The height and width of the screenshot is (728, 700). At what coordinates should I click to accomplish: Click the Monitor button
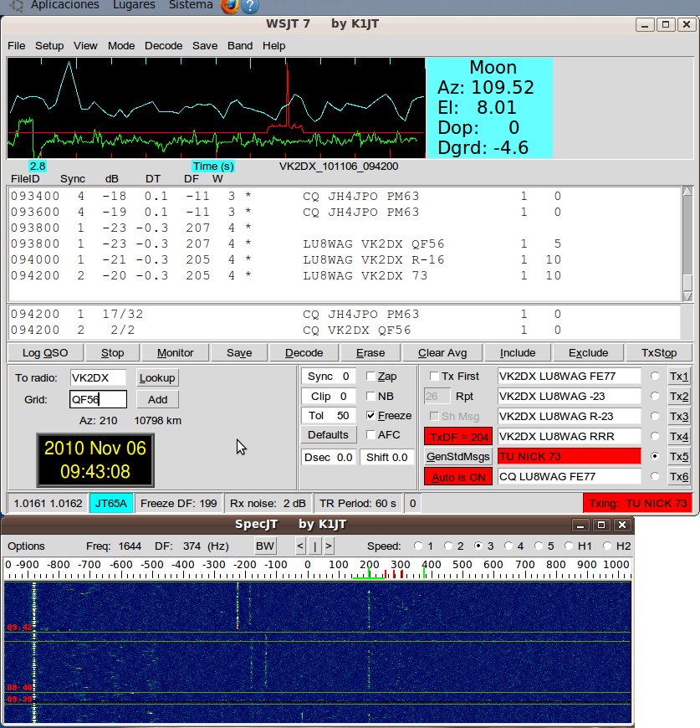pos(175,353)
